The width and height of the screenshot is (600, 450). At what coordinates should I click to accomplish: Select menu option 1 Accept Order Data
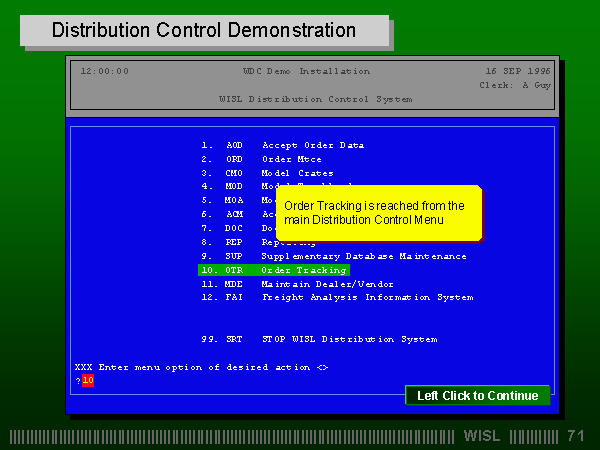pyautogui.click(x=283, y=145)
